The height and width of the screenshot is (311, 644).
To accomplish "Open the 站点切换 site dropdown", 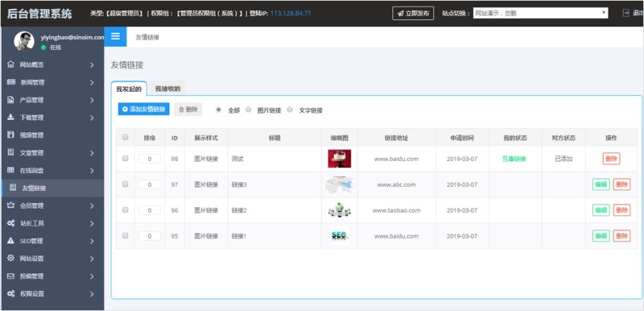I will 540,13.
